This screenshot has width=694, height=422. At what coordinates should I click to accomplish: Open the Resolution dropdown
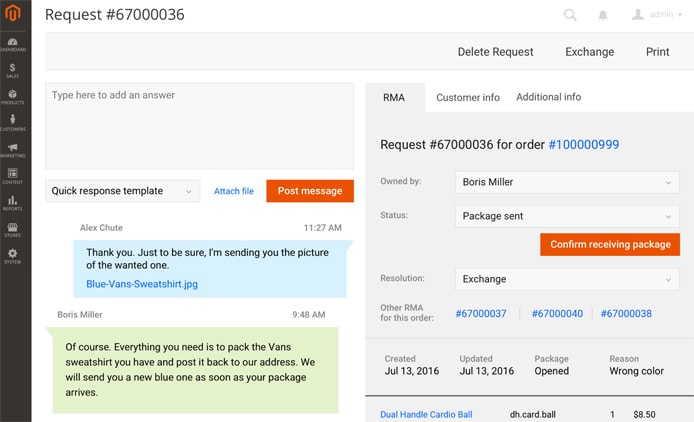click(567, 279)
